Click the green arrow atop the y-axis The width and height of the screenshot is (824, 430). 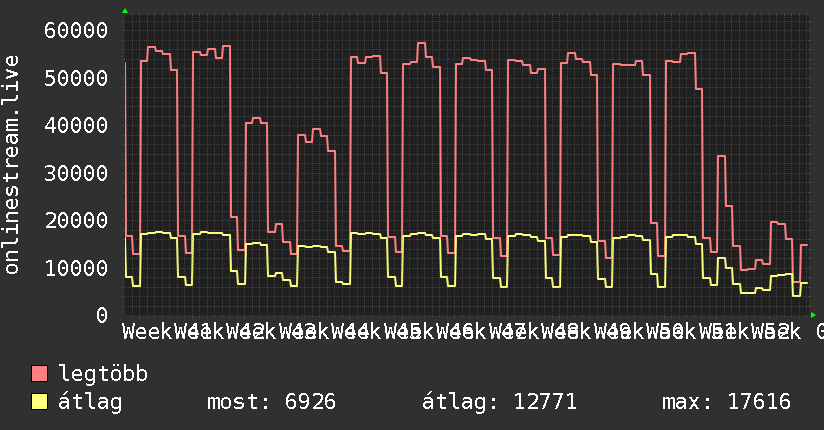pos(125,11)
